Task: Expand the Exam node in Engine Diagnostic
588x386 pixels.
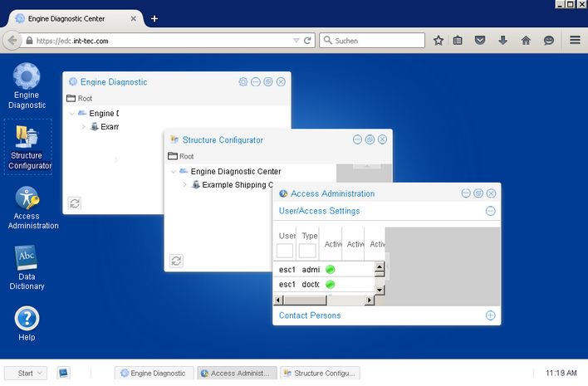Action: click(x=83, y=127)
